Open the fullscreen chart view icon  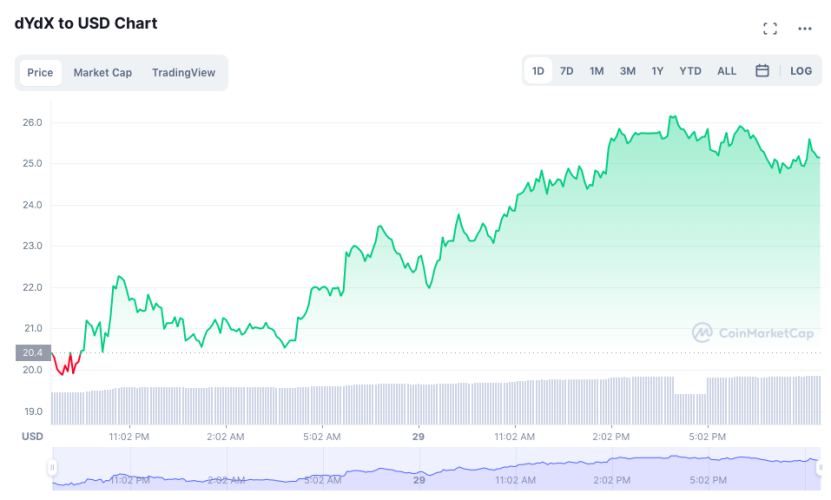pyautogui.click(x=770, y=29)
